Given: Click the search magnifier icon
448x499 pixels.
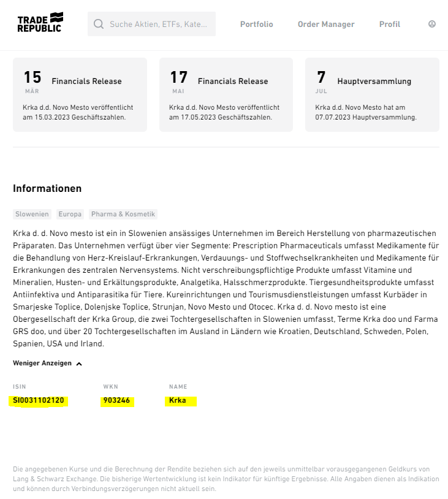Looking at the screenshot, I should (x=99, y=25).
